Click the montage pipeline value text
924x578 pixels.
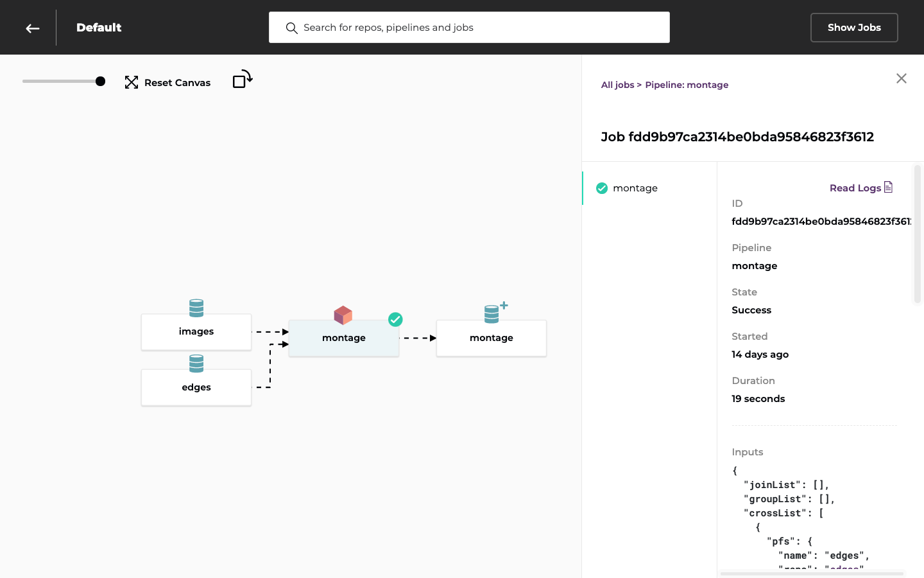pyautogui.click(x=754, y=266)
